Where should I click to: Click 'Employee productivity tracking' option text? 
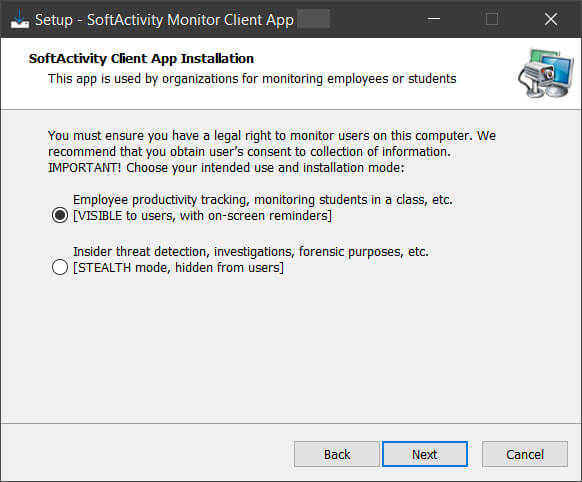(263, 200)
